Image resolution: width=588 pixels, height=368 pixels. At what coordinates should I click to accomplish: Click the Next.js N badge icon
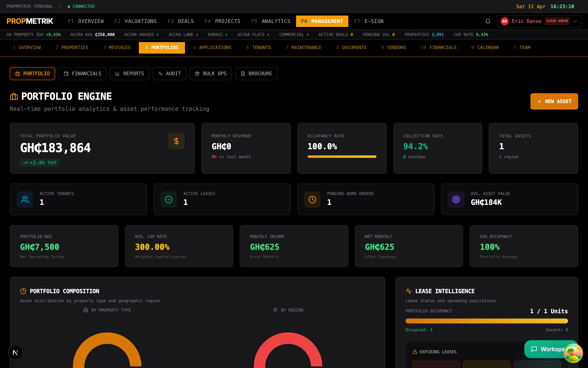15,352
